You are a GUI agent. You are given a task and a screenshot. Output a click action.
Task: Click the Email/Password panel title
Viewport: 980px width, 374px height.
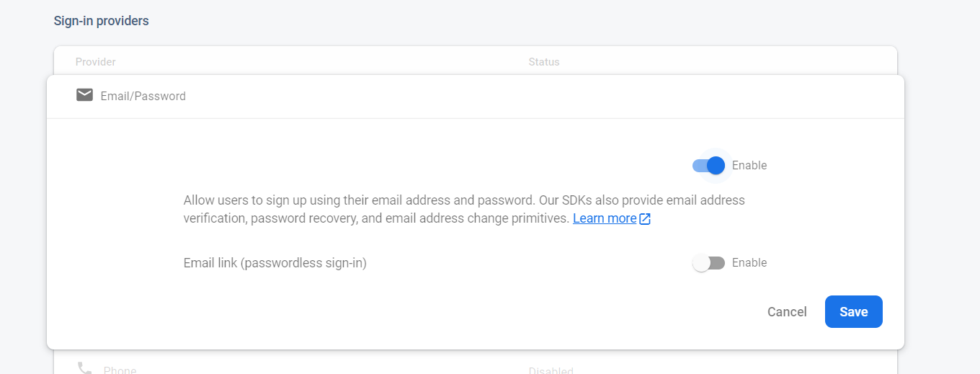[x=143, y=96]
